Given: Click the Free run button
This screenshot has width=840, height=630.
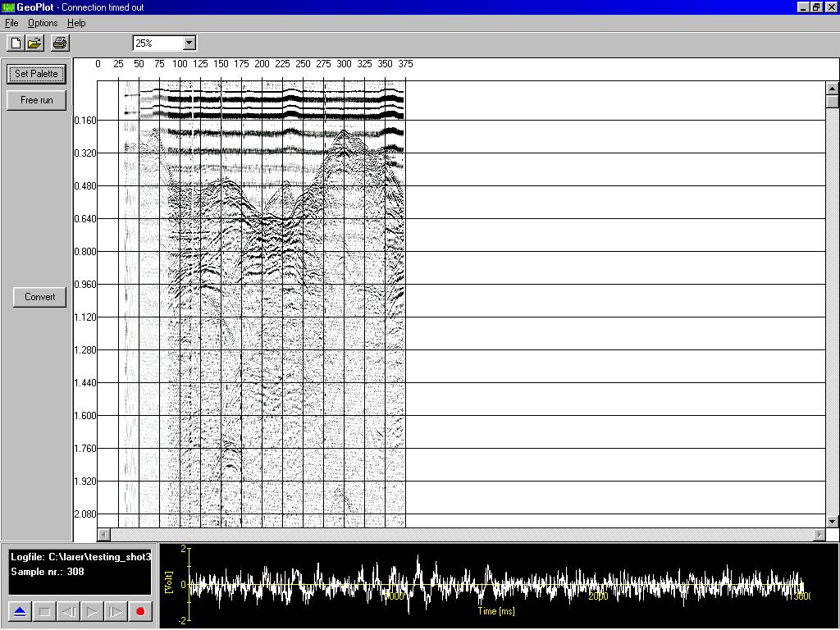Looking at the screenshot, I should click(x=36, y=100).
